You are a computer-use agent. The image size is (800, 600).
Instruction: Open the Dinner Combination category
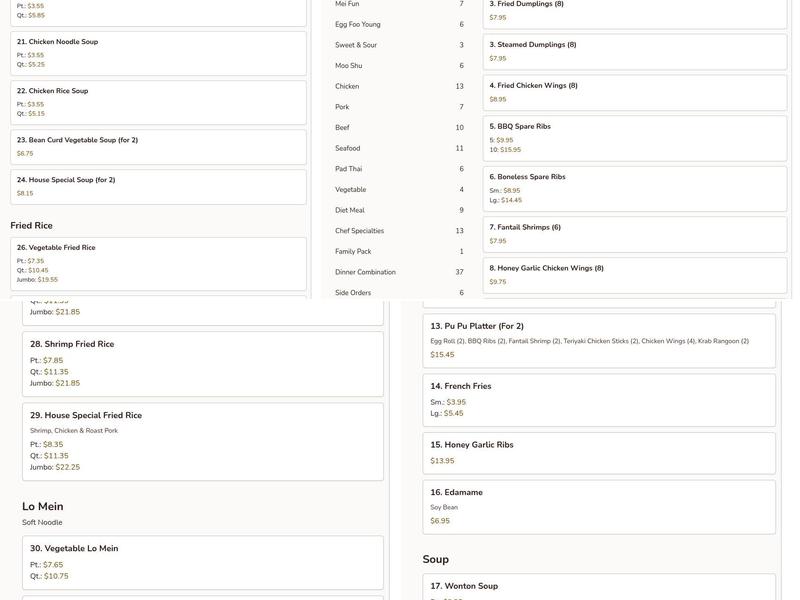[365, 272]
